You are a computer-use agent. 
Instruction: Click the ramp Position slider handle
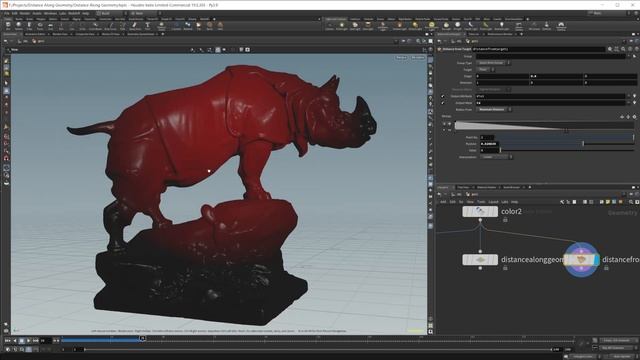(583, 144)
